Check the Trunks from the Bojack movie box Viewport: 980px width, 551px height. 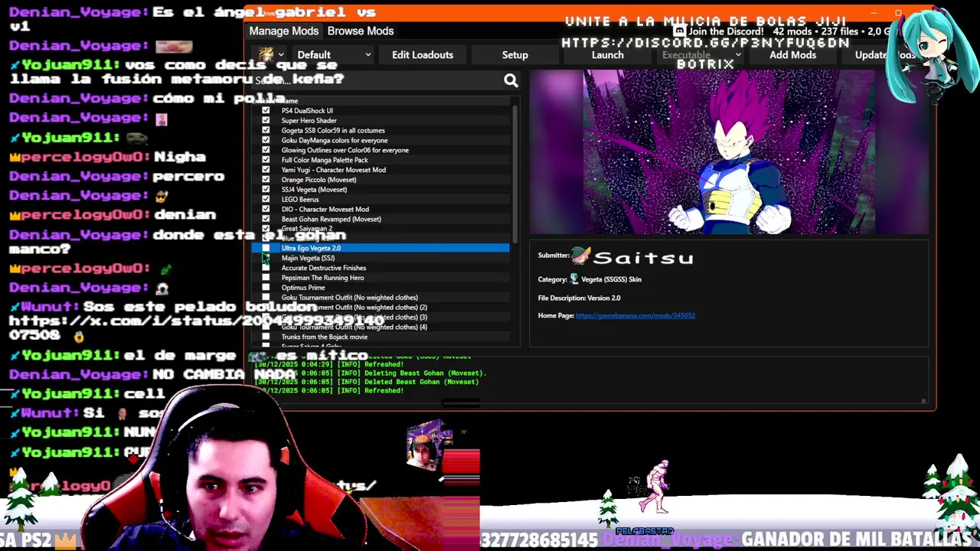click(266, 337)
